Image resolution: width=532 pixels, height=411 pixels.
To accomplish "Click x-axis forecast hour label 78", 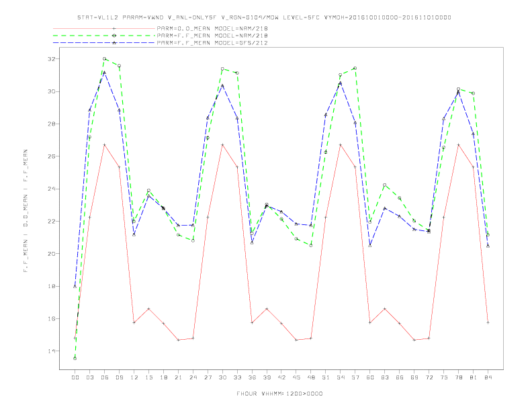I will pyautogui.click(x=458, y=377).
